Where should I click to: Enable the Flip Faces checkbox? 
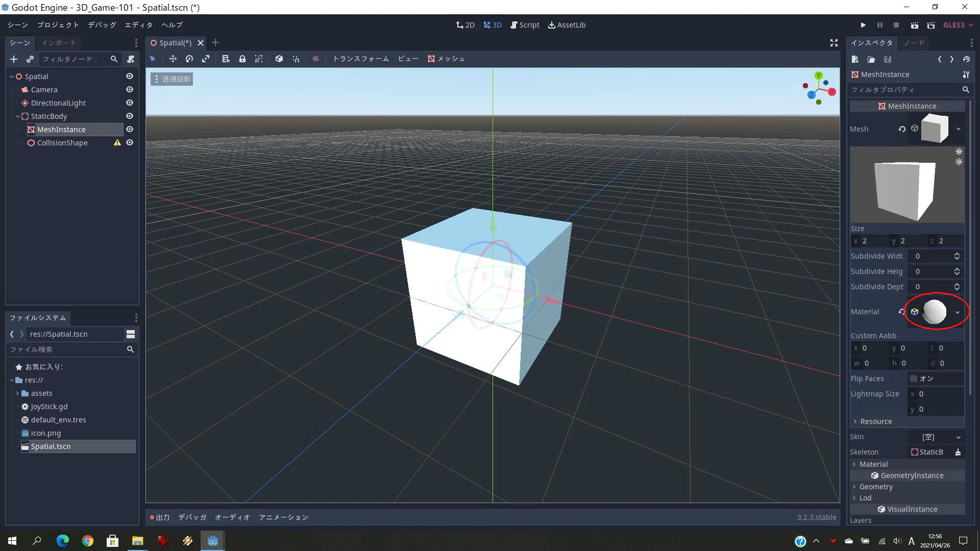914,379
